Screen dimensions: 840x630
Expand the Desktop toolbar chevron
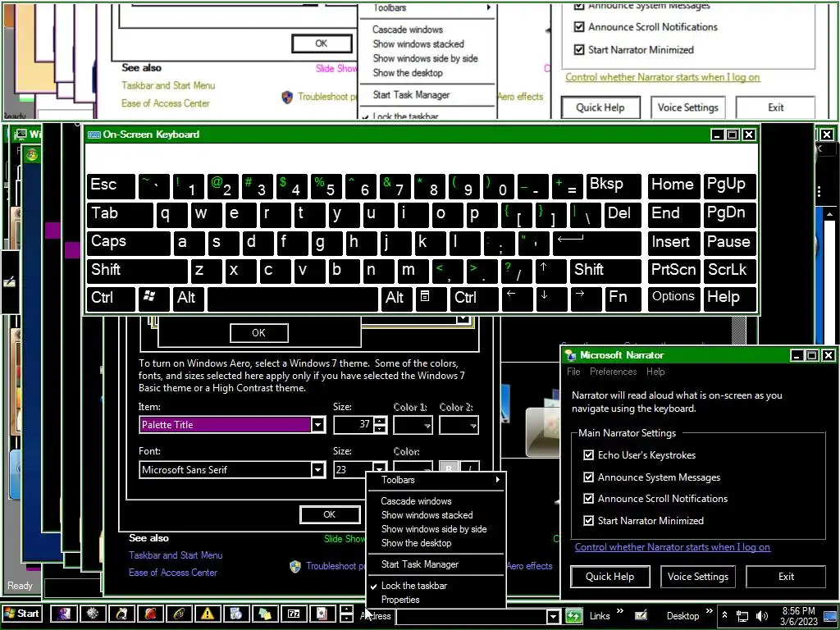point(710,611)
